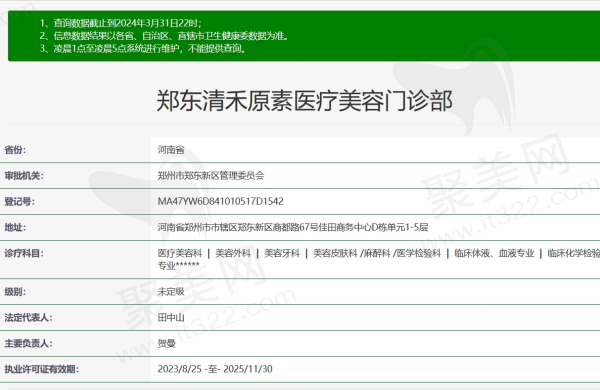Click 美容牙科 in the departments list
This screenshot has height=390, width=600.
tap(282, 253)
